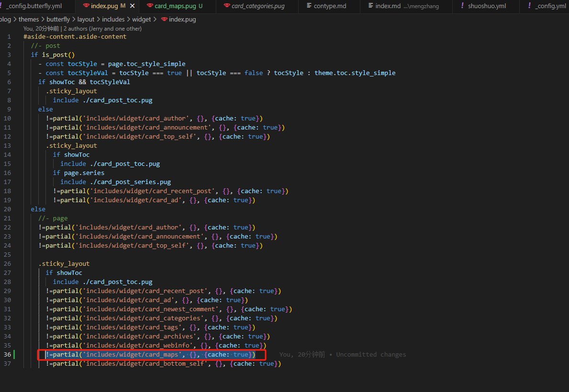Screen dimensions: 569x392
Task: Click the pug icon on index.pug tab
Action: click(86, 6)
